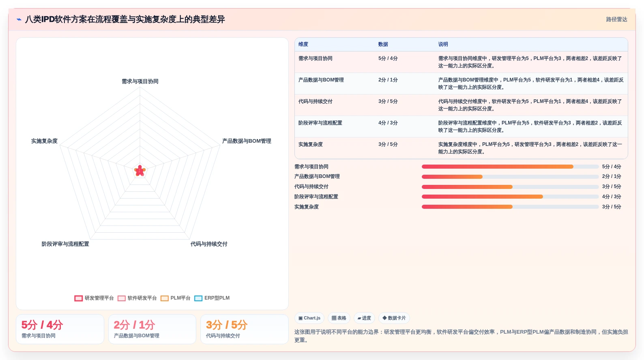
Task: Click the blue logo icon beside the title
Action: (19, 19)
